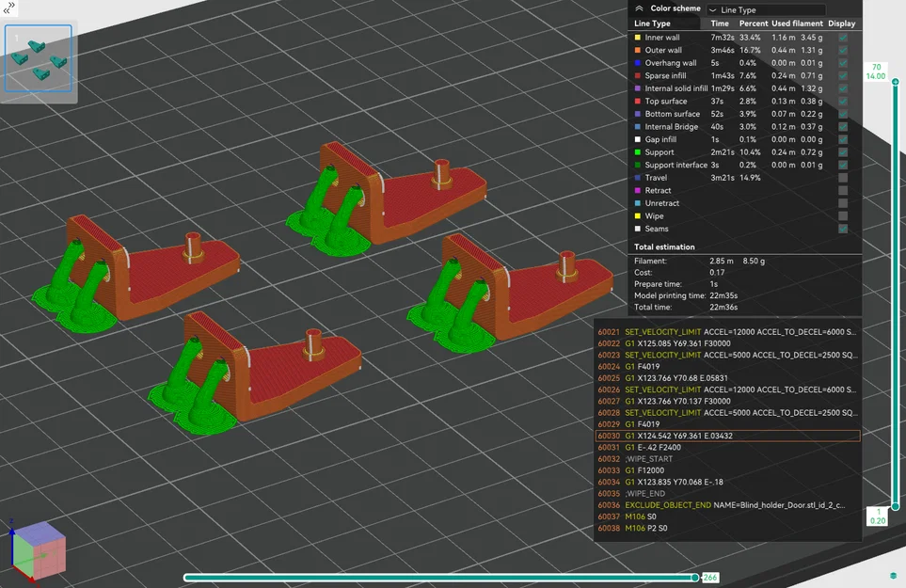Select G-code line 60021 SET_VELOCITY_LIMIT
The image size is (906, 588).
(x=727, y=332)
